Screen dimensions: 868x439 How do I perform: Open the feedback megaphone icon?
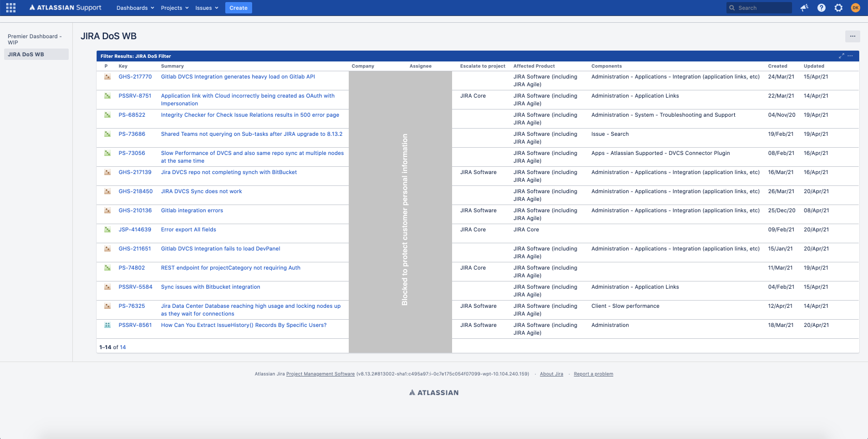pyautogui.click(x=804, y=8)
